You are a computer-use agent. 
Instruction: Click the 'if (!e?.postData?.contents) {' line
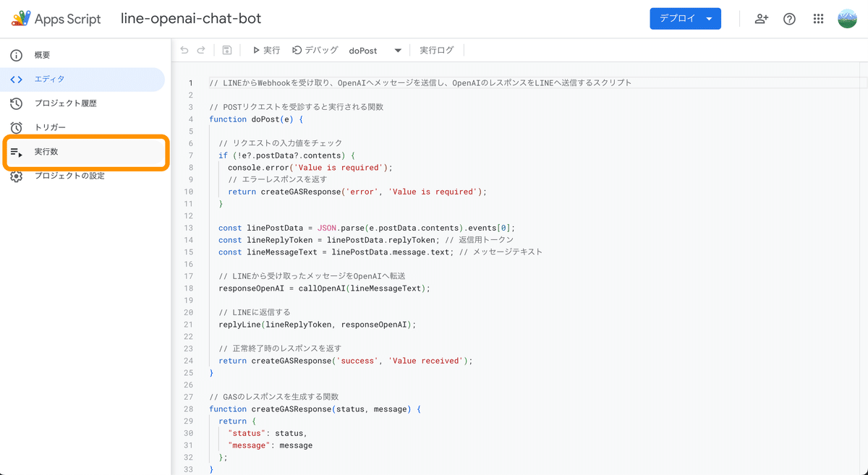coord(286,155)
